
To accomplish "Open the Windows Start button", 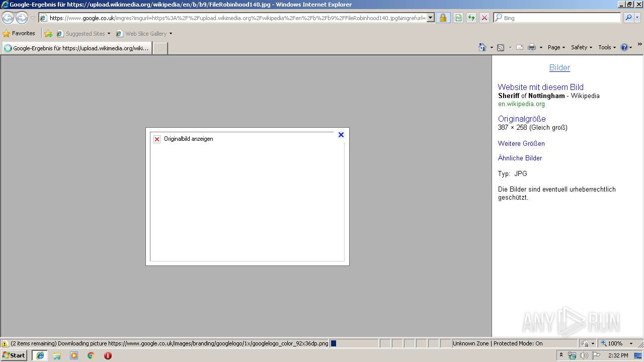I will (x=14, y=355).
